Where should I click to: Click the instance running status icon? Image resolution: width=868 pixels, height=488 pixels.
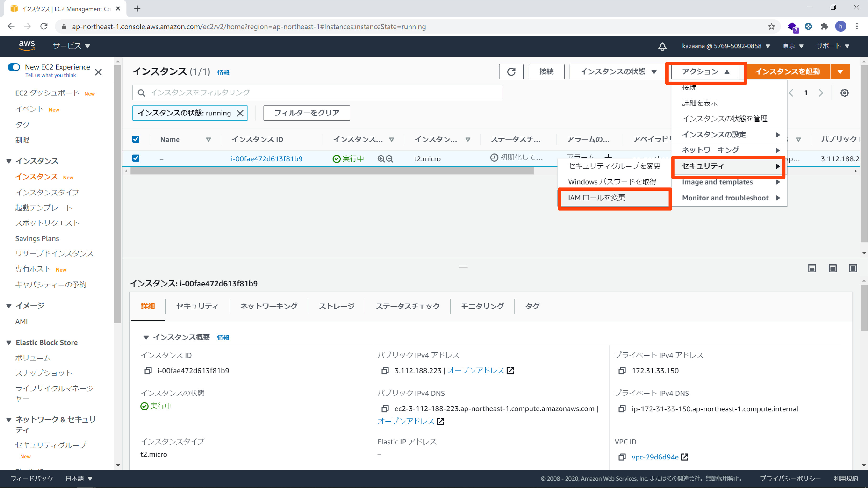336,158
